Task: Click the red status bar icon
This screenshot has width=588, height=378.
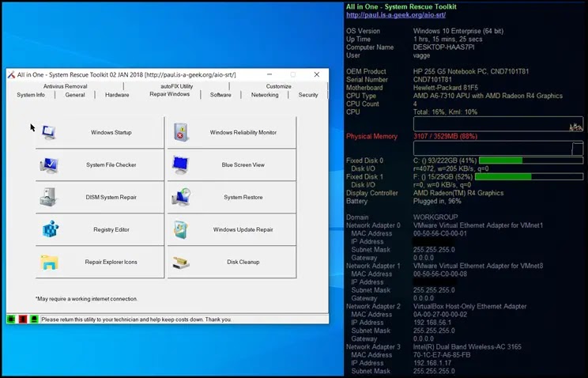Action: click(22, 319)
